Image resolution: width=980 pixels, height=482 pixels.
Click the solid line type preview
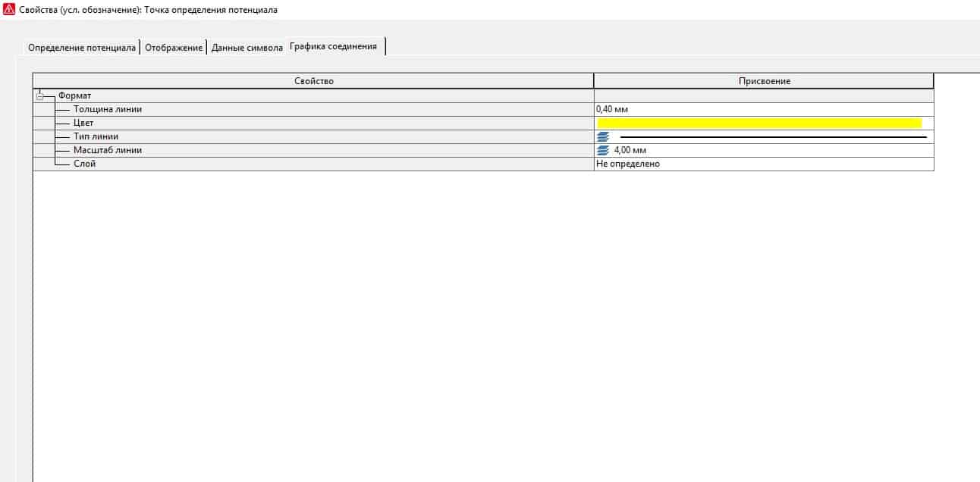[x=773, y=136]
